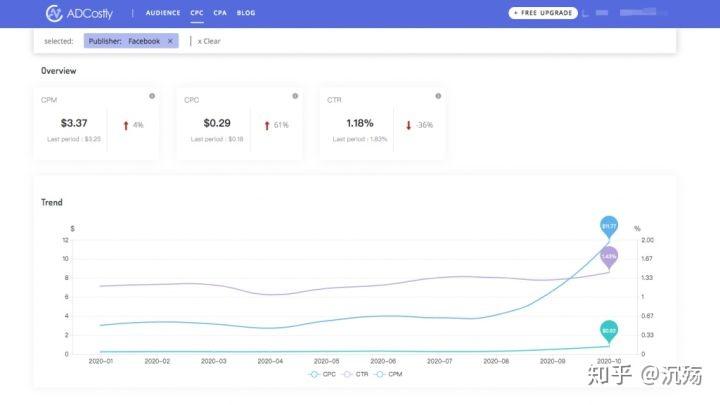Show info tooltip on CPM card
The width and height of the screenshot is (720, 405).
(152, 96)
